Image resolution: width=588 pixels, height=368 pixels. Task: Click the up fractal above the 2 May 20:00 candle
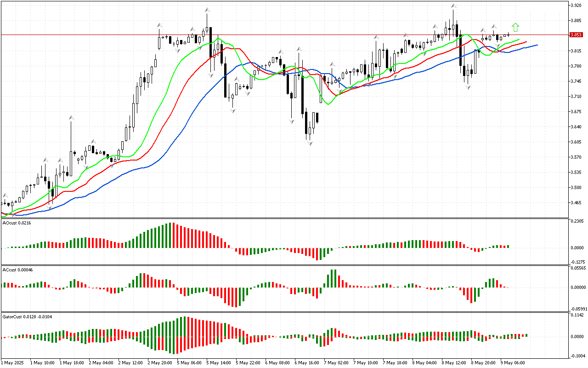[159, 25]
